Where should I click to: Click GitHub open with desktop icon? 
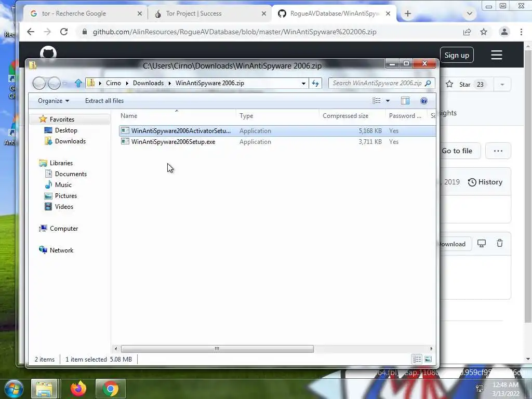pyautogui.click(x=482, y=244)
